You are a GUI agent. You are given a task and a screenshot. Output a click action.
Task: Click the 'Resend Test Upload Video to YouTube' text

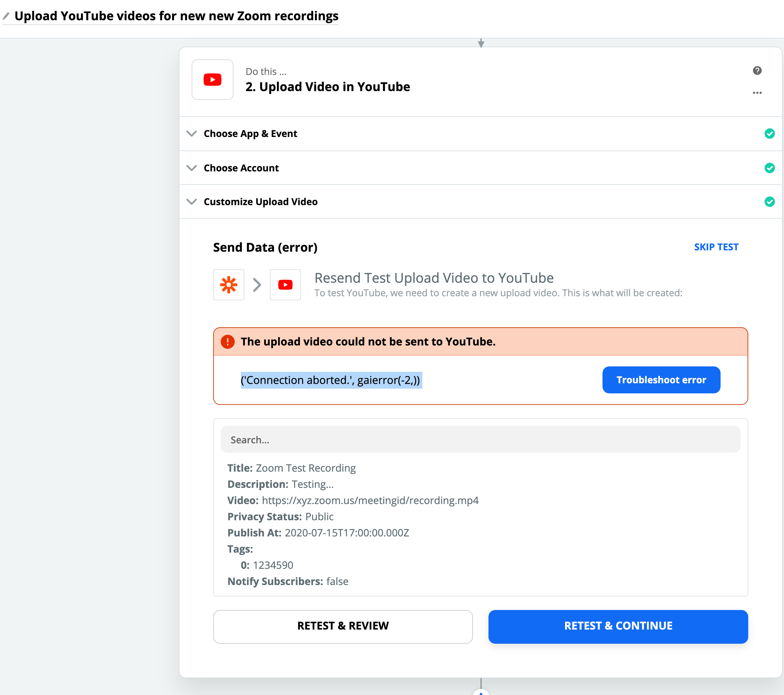click(x=434, y=278)
